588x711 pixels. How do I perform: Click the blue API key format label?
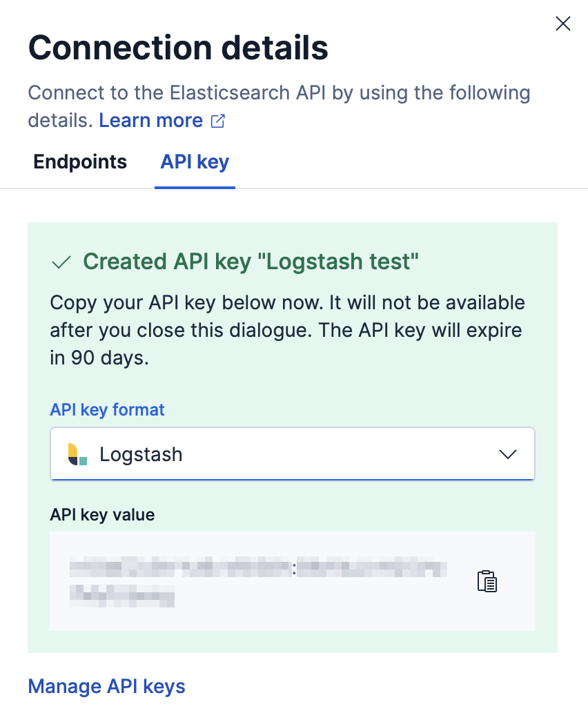pyautogui.click(x=107, y=409)
